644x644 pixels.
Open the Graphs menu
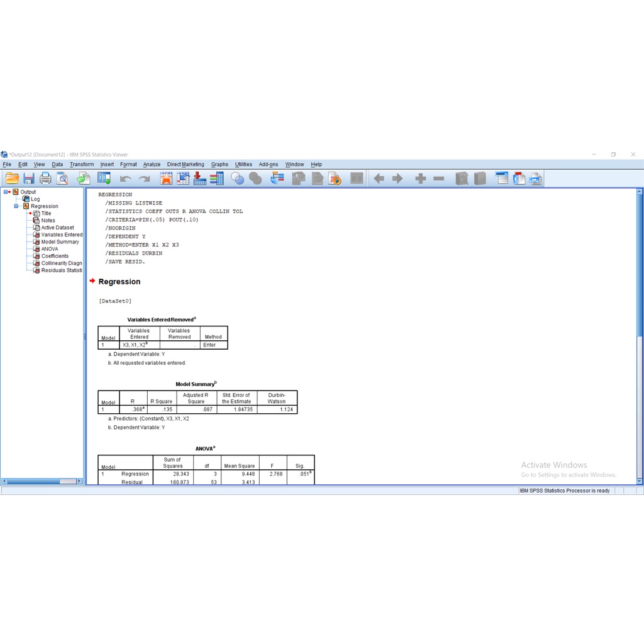click(219, 165)
